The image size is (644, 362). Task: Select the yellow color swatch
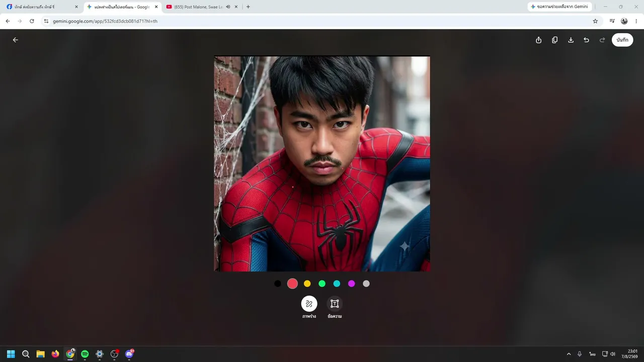click(x=307, y=284)
